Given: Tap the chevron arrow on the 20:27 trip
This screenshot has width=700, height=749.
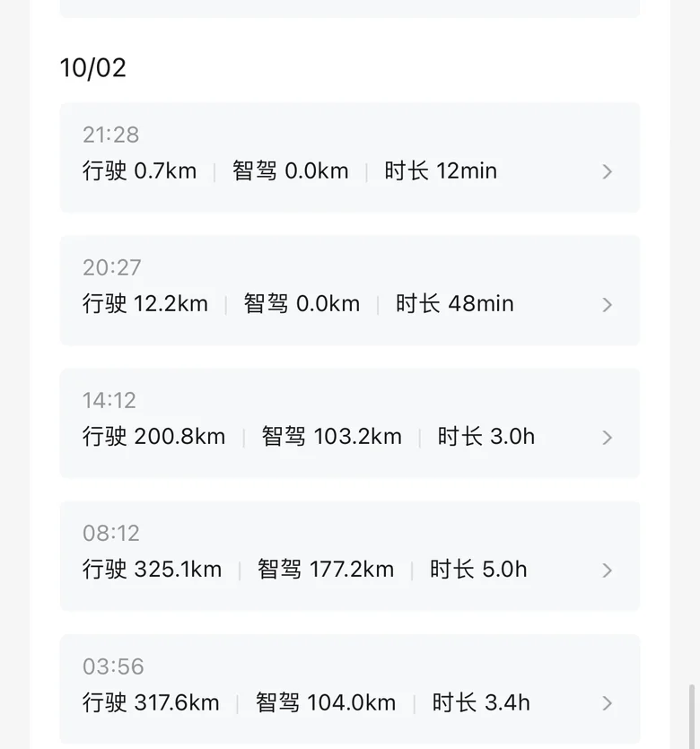Looking at the screenshot, I should tap(608, 305).
